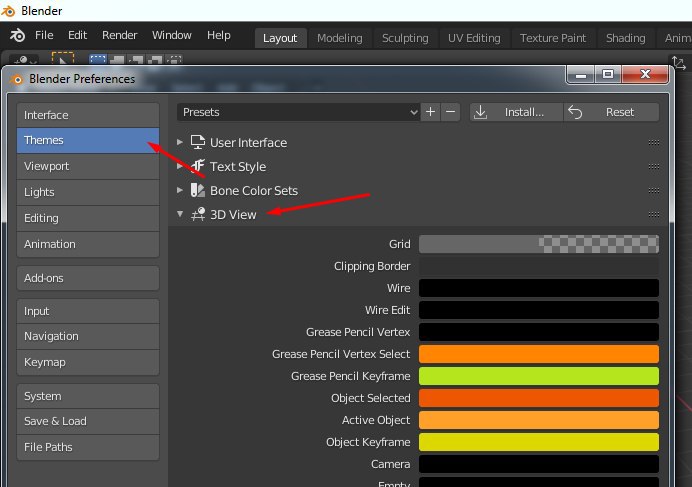Open the Wire Edit color swatch
The image size is (692, 487).
(539, 310)
